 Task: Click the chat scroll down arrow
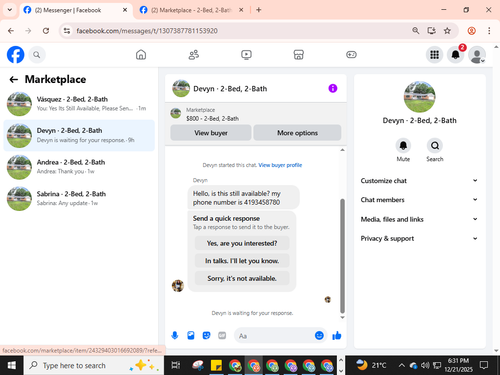[x=342, y=317]
